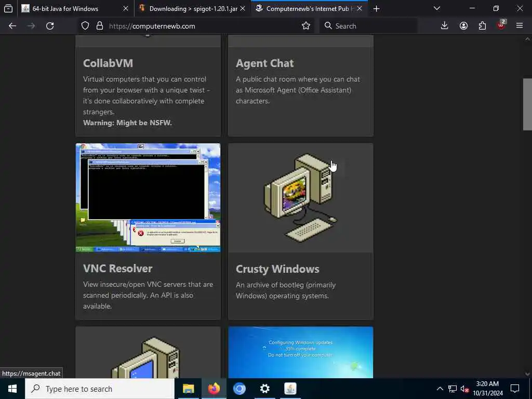Open File Explorer from the taskbar
This screenshot has width=532, height=399.
pos(188,389)
